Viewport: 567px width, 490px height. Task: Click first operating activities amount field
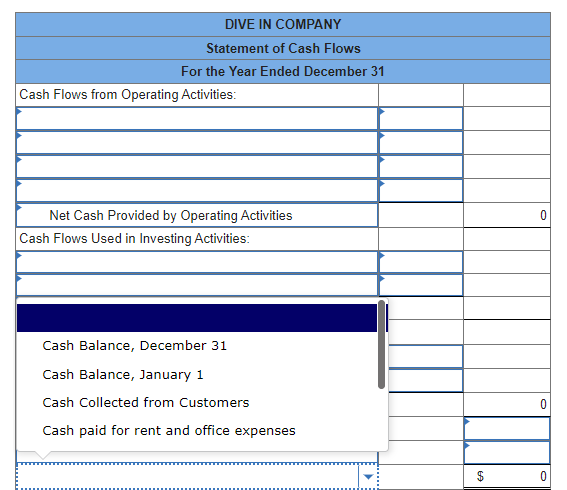(421, 118)
